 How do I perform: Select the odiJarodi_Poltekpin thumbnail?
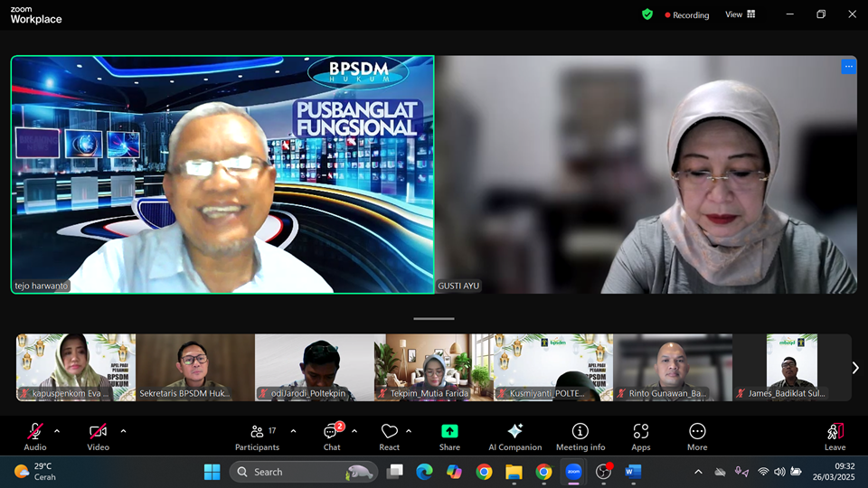coord(315,368)
